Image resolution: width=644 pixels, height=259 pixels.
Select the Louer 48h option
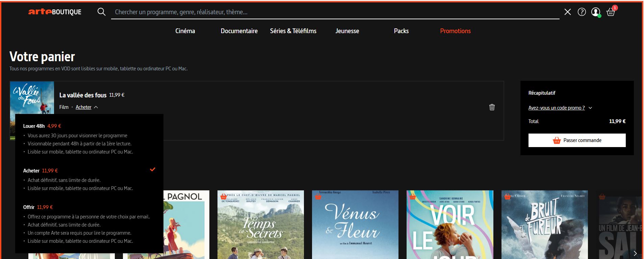tap(89, 139)
